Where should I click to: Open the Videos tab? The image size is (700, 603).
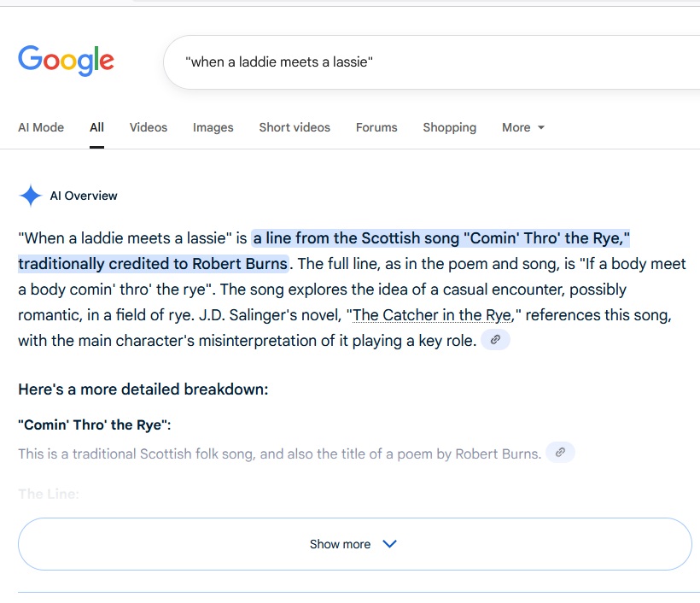[149, 127]
